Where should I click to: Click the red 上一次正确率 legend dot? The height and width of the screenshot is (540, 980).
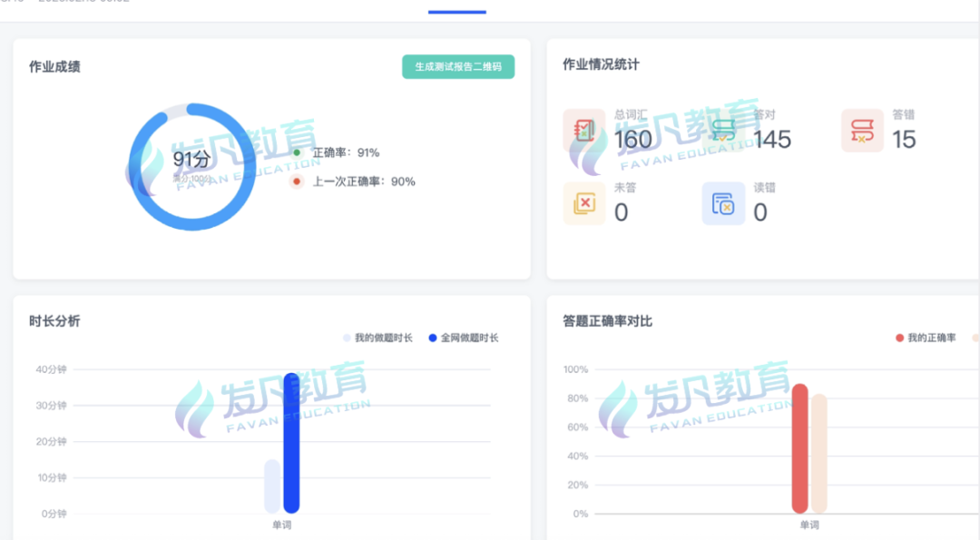[x=297, y=182]
